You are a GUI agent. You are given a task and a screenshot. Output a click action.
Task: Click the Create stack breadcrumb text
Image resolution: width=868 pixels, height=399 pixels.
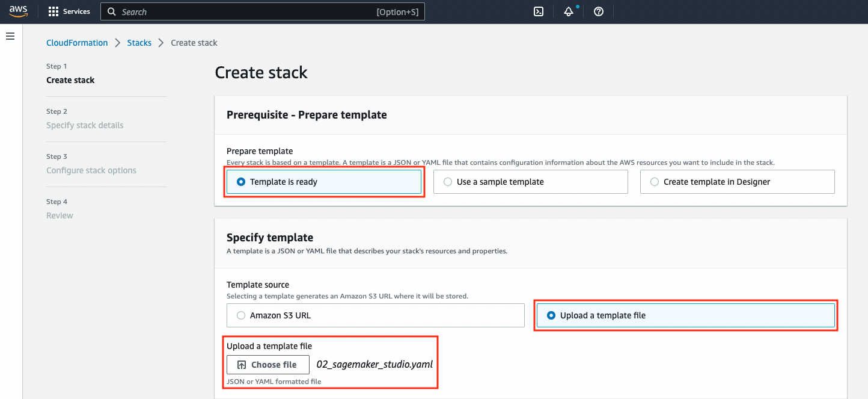click(194, 43)
